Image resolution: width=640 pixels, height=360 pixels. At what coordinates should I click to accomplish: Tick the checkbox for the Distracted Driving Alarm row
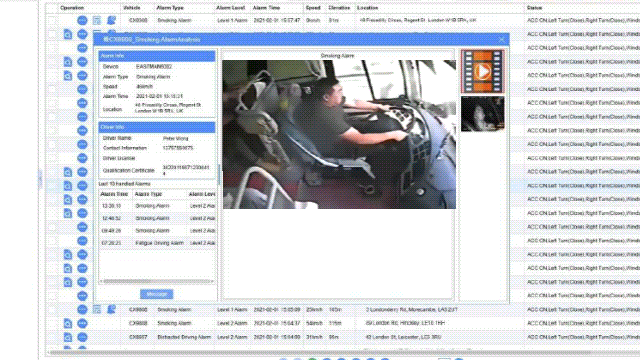[52, 337]
